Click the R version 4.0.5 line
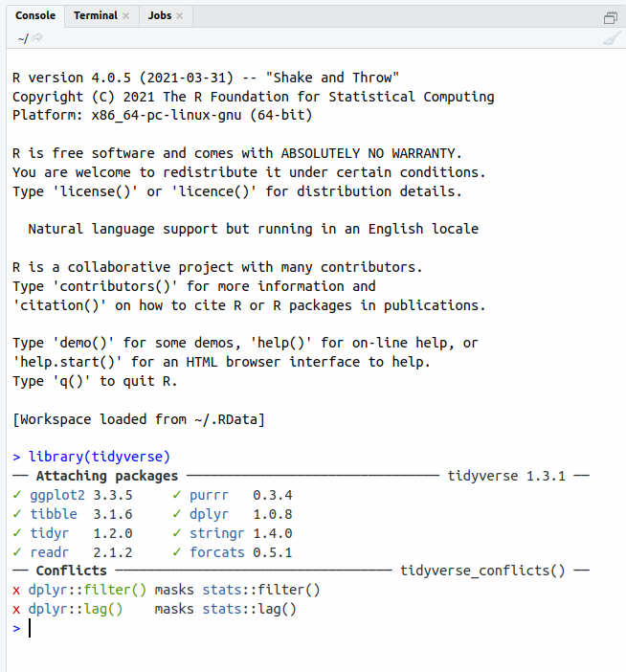 pyautogui.click(x=205, y=78)
